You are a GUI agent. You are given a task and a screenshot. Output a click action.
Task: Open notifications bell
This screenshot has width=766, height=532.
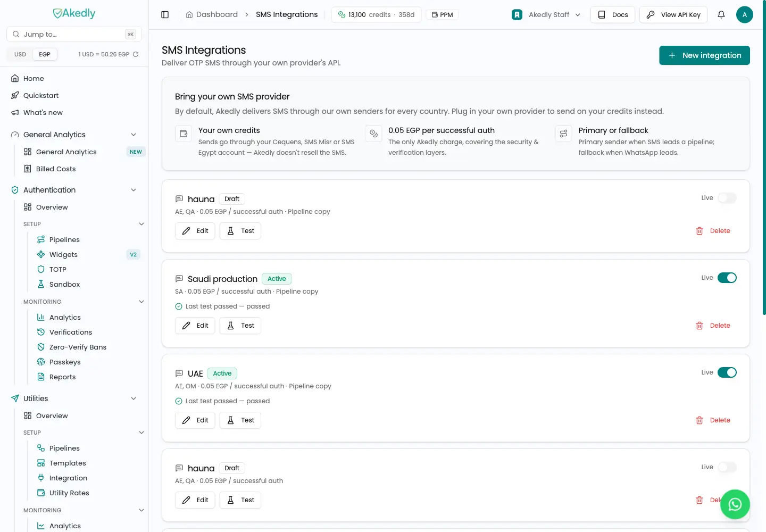(x=721, y=15)
